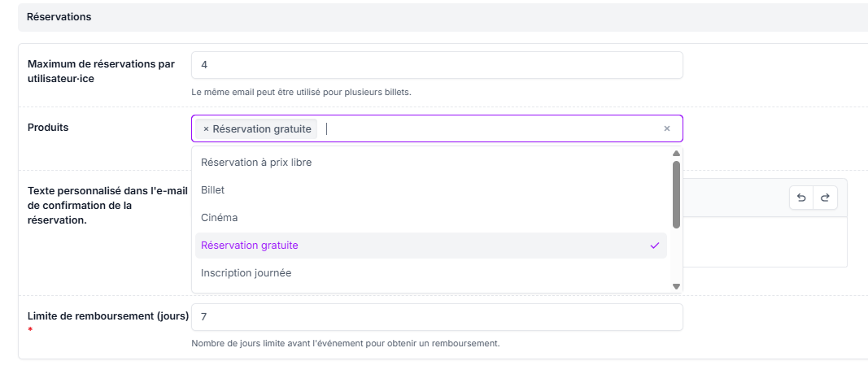This screenshot has width=868, height=374.
Task: Deselect the highlighted Réservation gratuite option
Action: click(250, 246)
